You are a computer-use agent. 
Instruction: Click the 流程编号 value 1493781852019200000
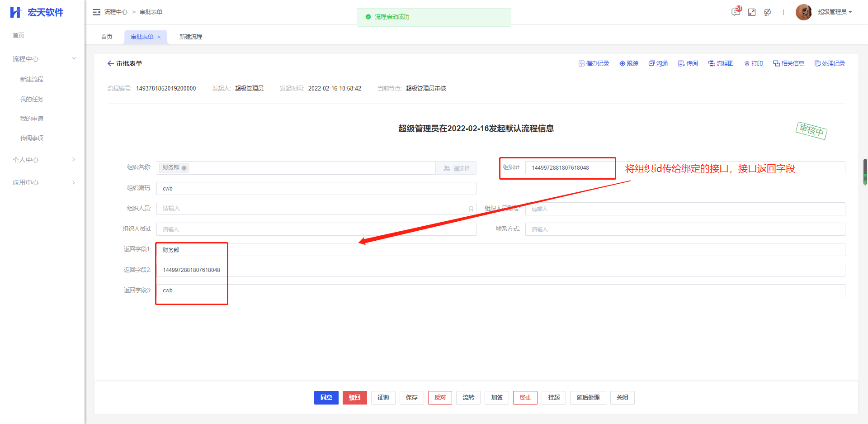(166, 89)
